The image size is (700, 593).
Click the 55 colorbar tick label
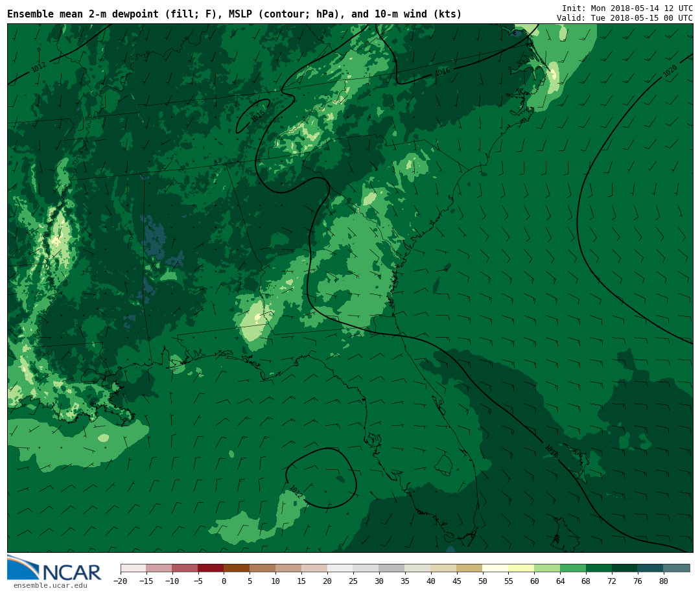[509, 581]
